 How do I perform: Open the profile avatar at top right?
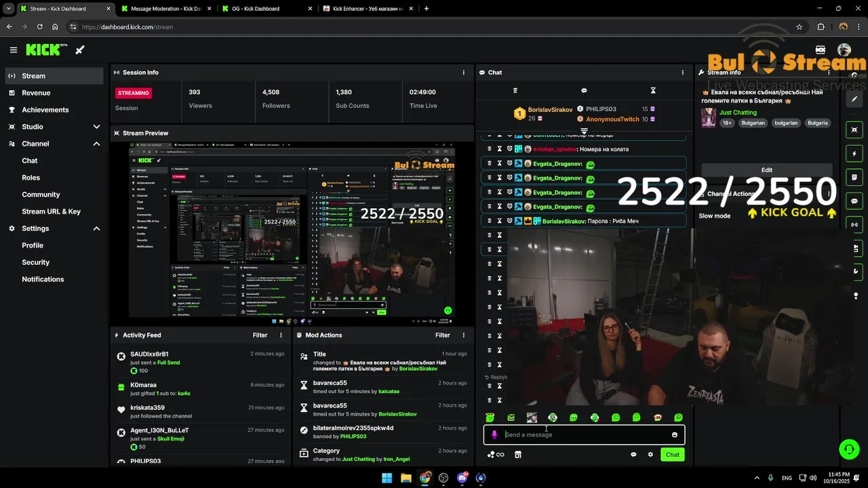pos(844,49)
